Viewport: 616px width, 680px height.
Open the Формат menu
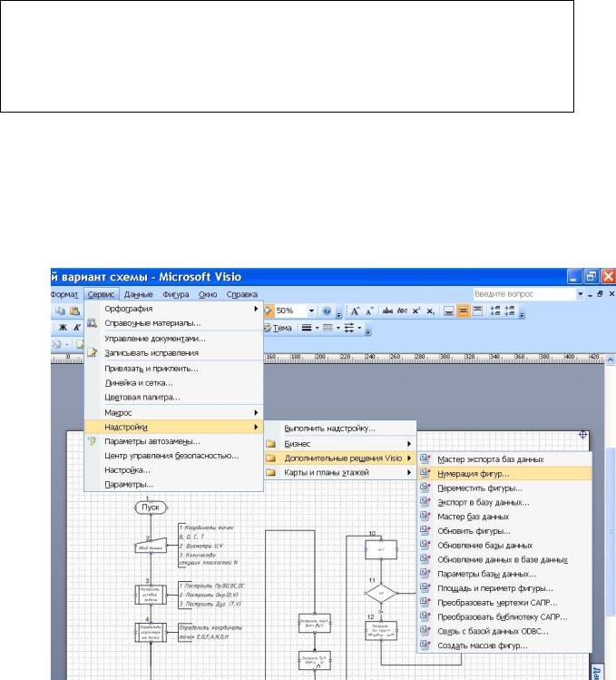(x=65, y=294)
